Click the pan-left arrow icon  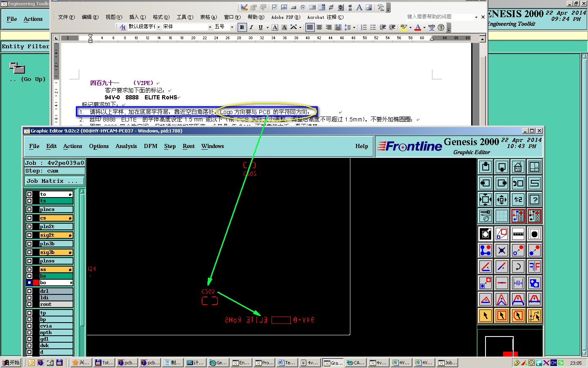(x=486, y=183)
